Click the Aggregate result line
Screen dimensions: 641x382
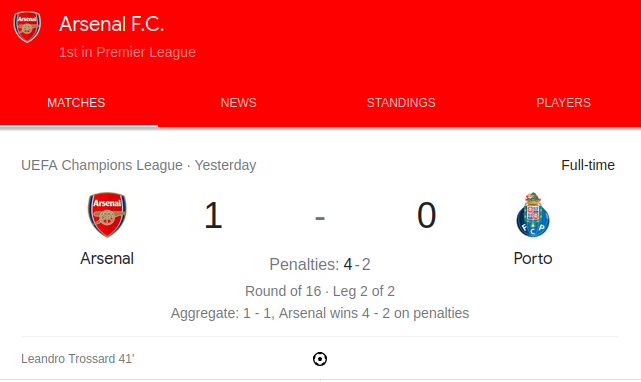320,313
